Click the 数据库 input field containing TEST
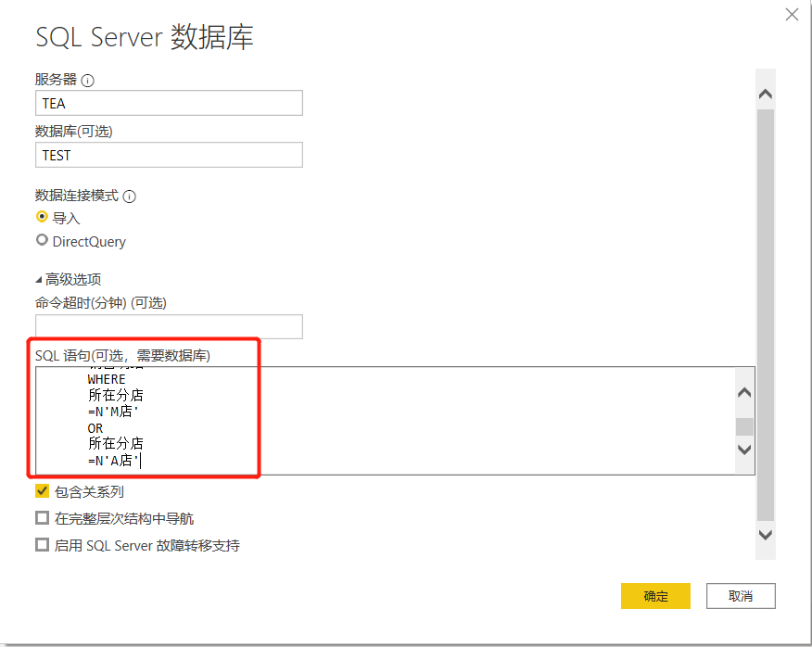Viewport: 812px width, 647px height. 169,155
